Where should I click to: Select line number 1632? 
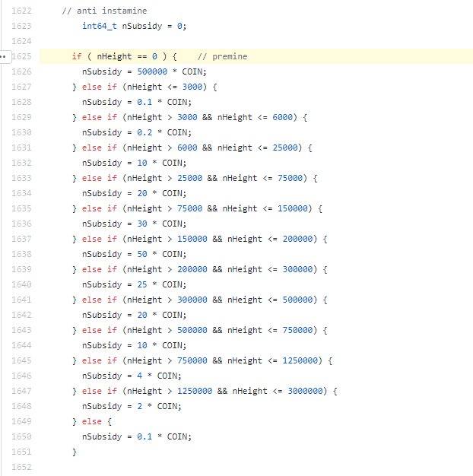(21, 163)
